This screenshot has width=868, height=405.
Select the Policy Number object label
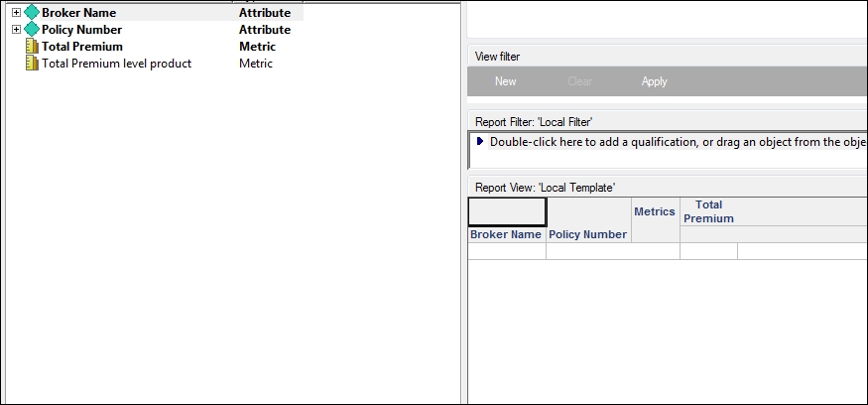81,30
